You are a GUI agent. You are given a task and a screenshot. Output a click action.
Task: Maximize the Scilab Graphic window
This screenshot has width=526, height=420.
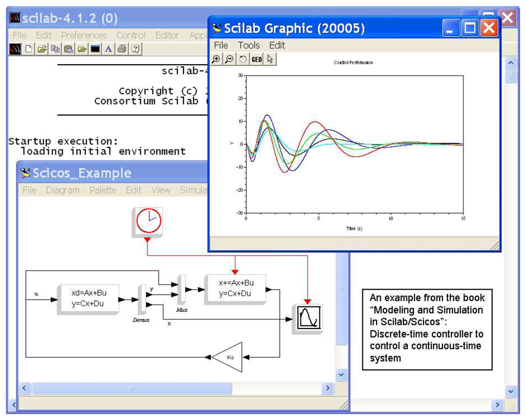[470, 28]
